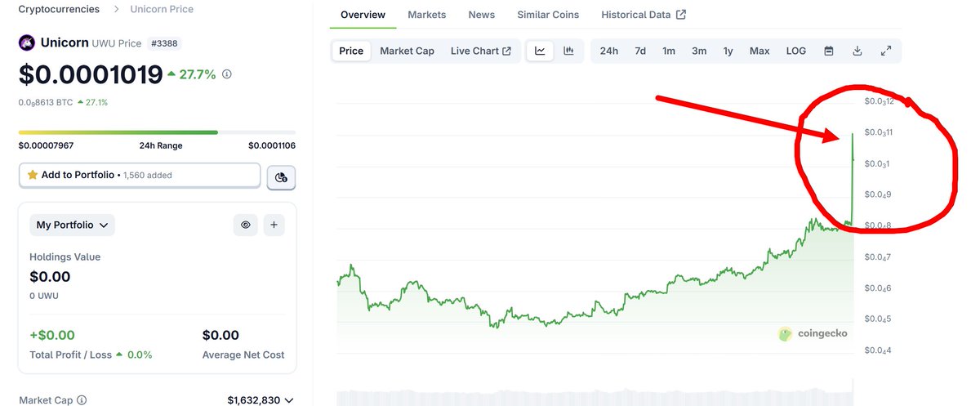Click the star icon in Add to Portfolio
Viewport: 980px width, 406px height.
click(x=33, y=175)
